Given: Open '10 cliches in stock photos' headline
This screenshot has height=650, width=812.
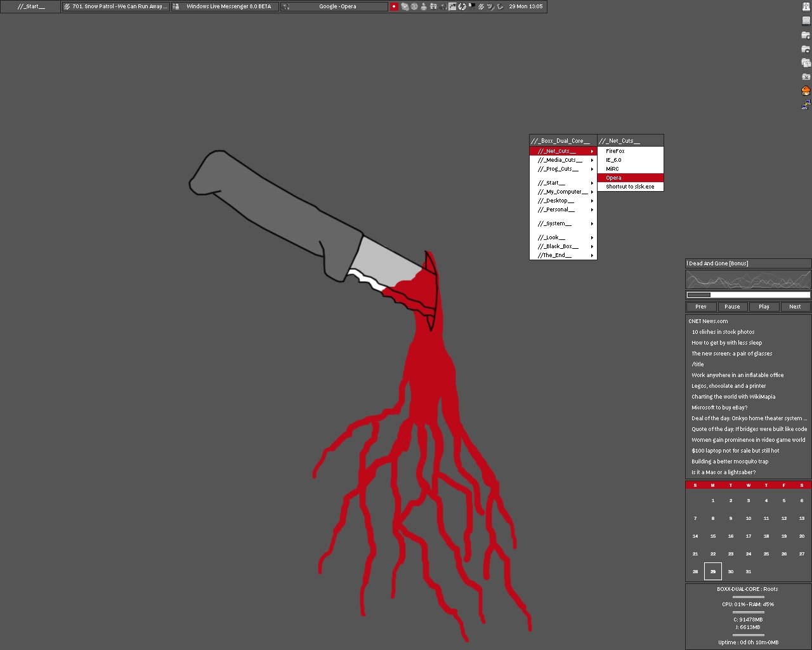Looking at the screenshot, I should pos(723,332).
